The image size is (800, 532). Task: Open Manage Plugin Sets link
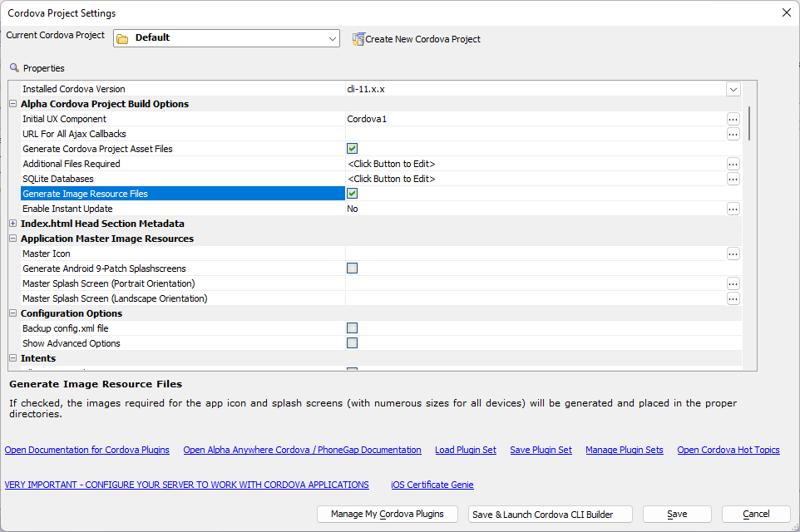pyautogui.click(x=625, y=450)
